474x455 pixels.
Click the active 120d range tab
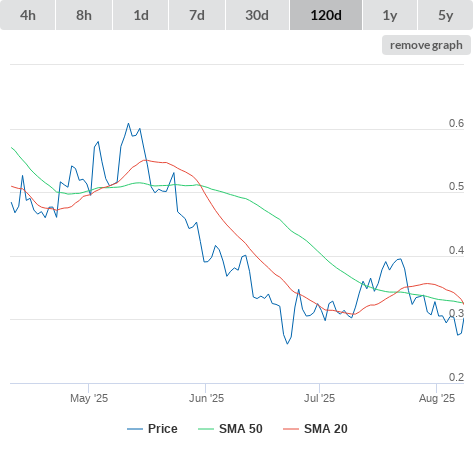click(326, 15)
